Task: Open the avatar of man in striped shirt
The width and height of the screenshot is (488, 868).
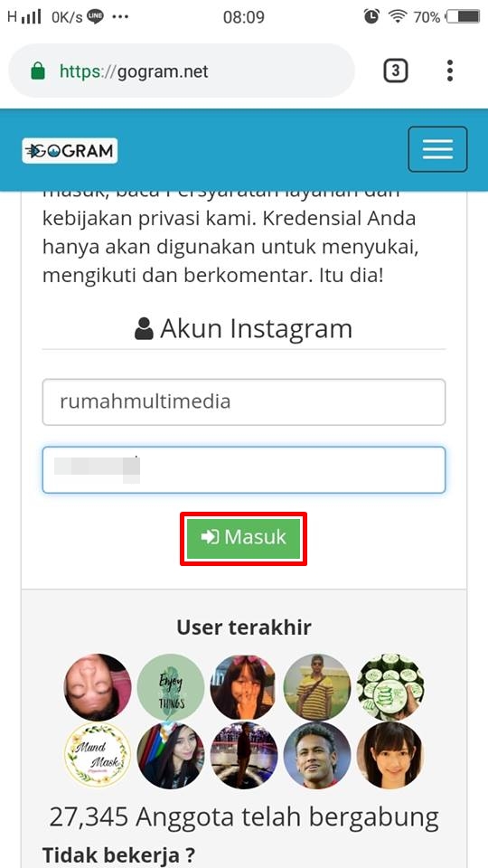Action: [x=317, y=687]
